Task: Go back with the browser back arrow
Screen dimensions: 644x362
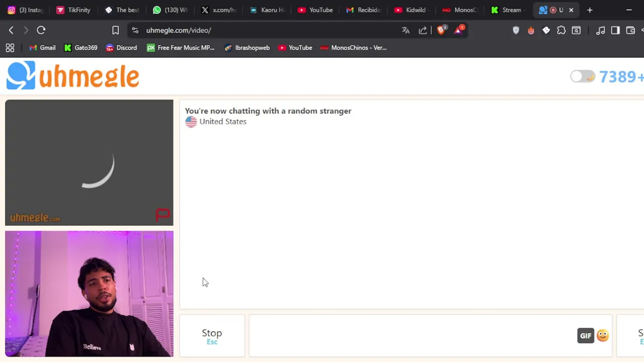Action: pos(11,30)
